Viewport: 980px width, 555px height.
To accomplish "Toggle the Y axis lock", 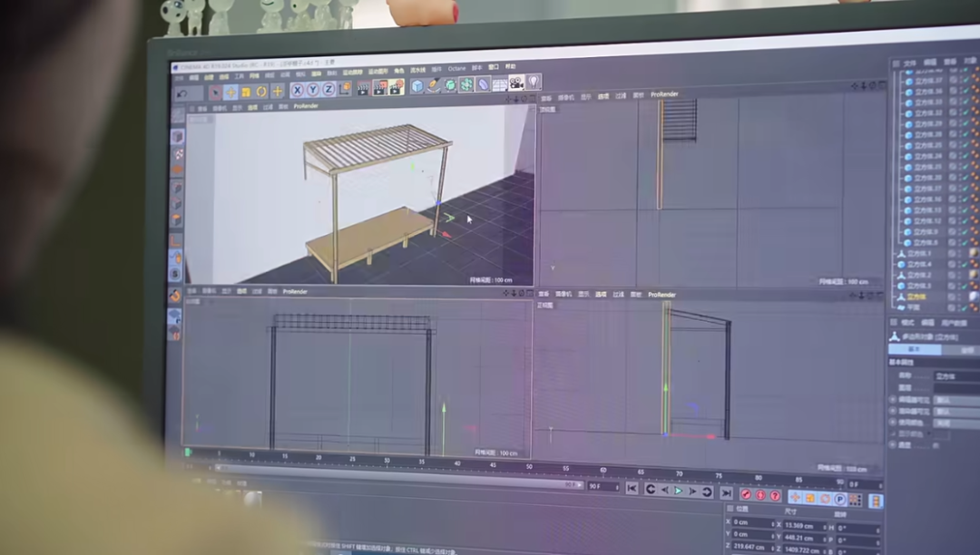I will (x=313, y=90).
